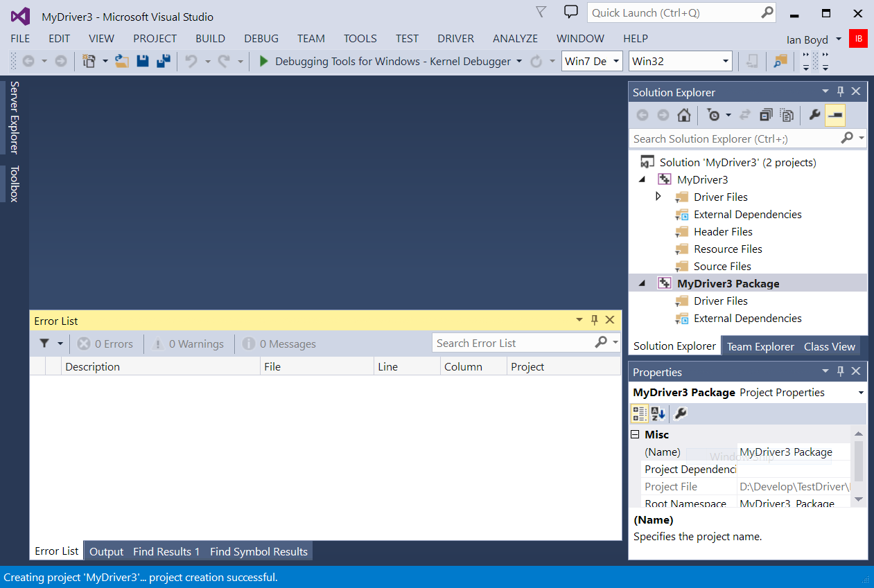Open Properties object selector dropdown
Viewport: 874px width, 588px height.
click(x=861, y=393)
